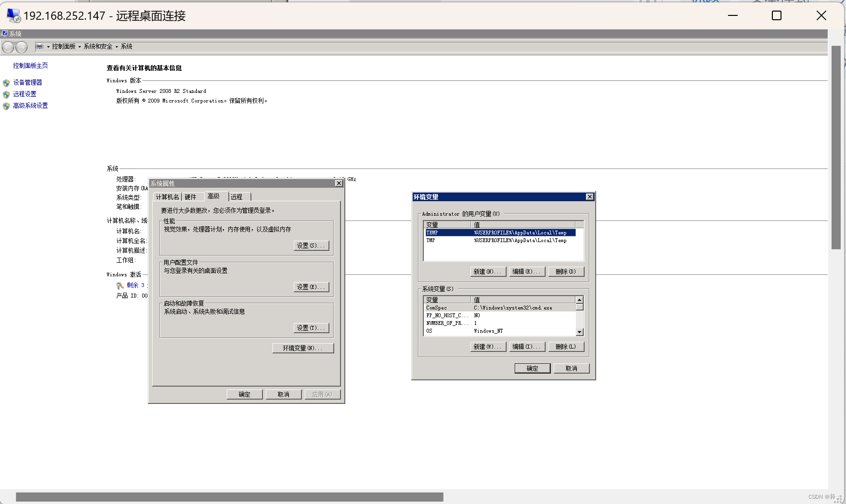
Task: Open 高级系统设置 link
Action: [x=30, y=106]
